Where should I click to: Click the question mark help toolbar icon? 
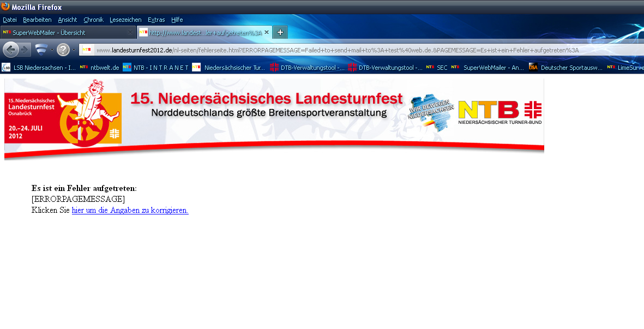[63, 50]
